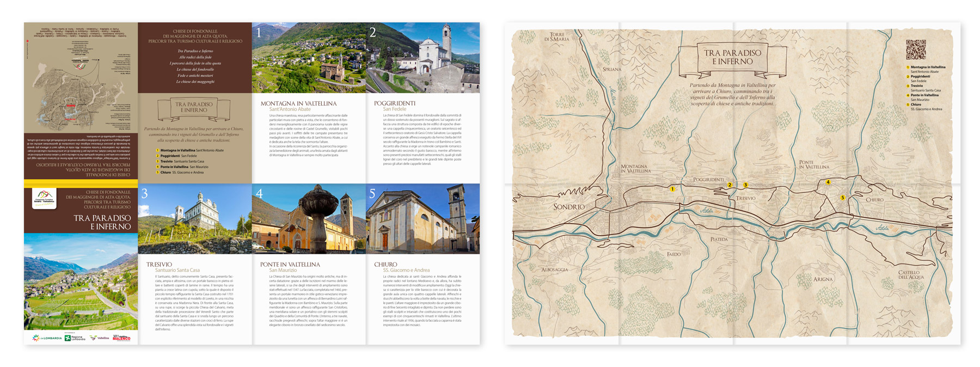Image resolution: width=980 pixels, height=367 pixels.
Task: Click yellow marker 1 on the map route
Action: pos(672,189)
